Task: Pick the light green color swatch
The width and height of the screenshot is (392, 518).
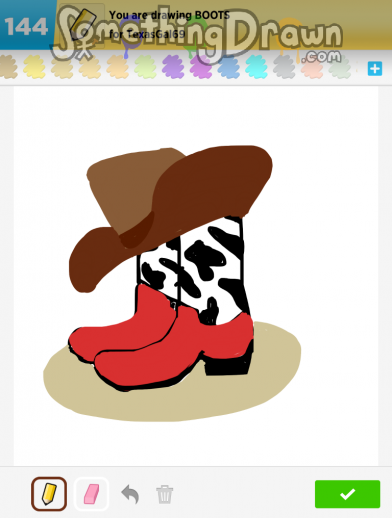Action: (145, 67)
